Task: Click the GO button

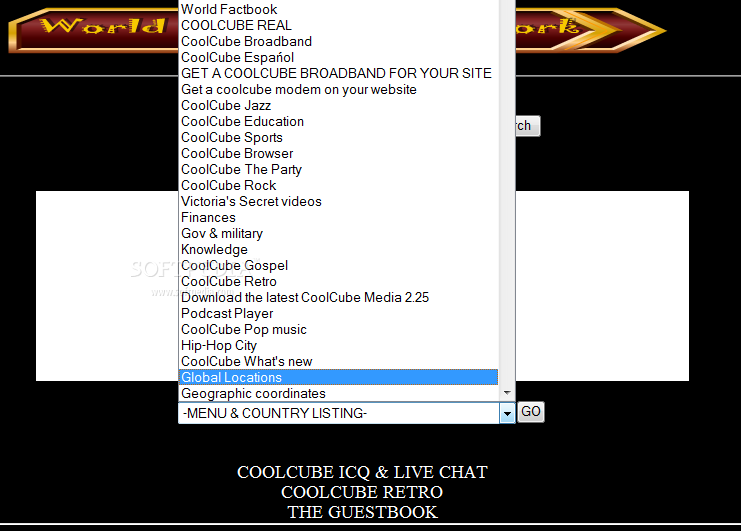Action: tap(531, 412)
